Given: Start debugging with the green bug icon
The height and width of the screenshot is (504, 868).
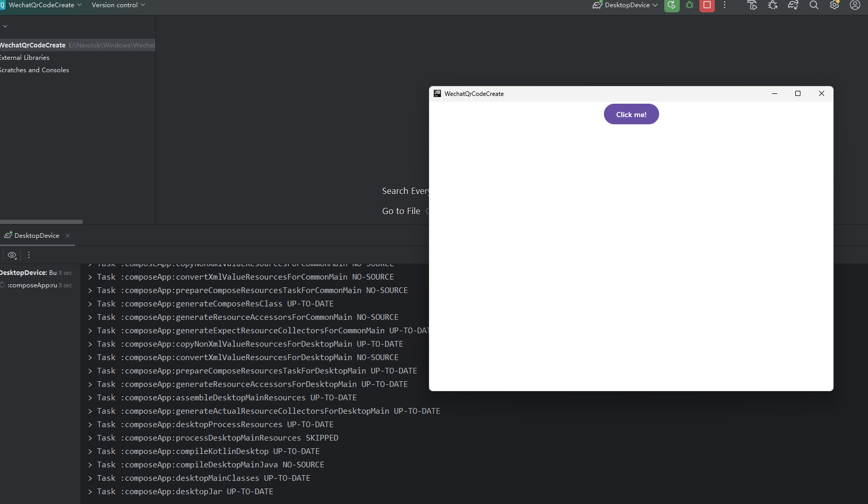Looking at the screenshot, I should click(690, 5).
